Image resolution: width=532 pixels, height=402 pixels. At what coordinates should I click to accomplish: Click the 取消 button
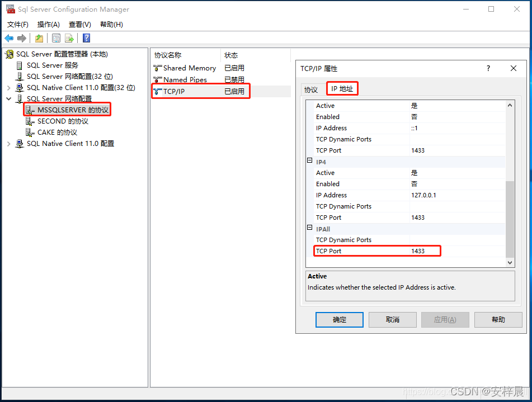[x=393, y=320]
